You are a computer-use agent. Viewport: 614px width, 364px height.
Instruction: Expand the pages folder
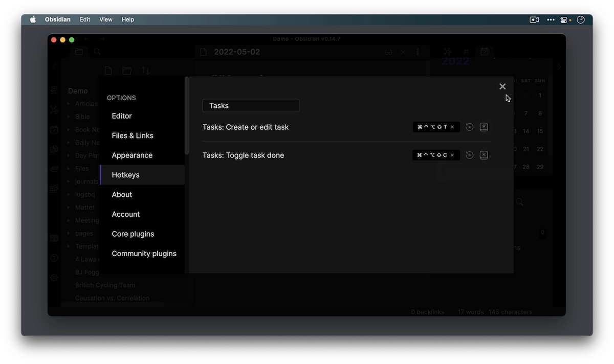coord(69,233)
